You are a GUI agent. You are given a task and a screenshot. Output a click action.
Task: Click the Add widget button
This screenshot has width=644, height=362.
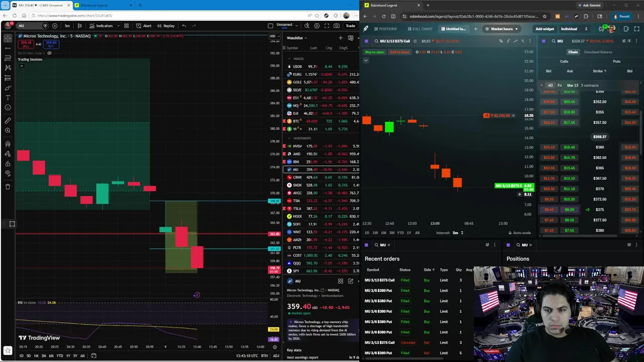tap(545, 29)
